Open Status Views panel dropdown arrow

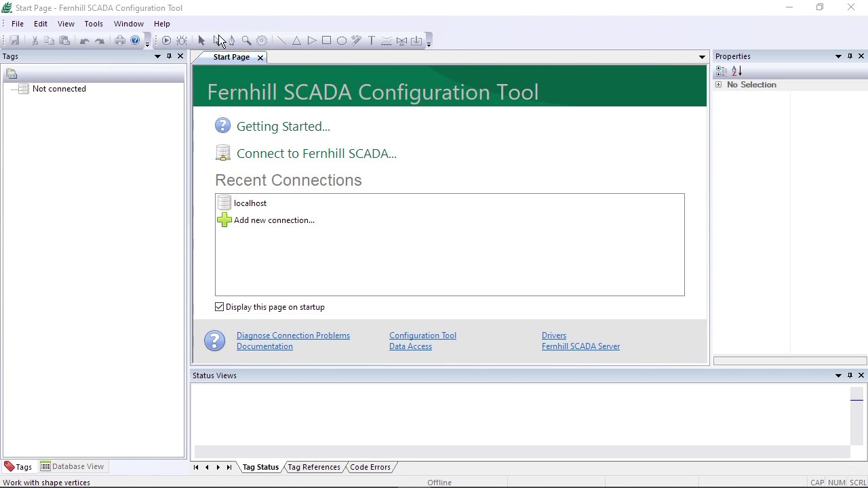838,375
